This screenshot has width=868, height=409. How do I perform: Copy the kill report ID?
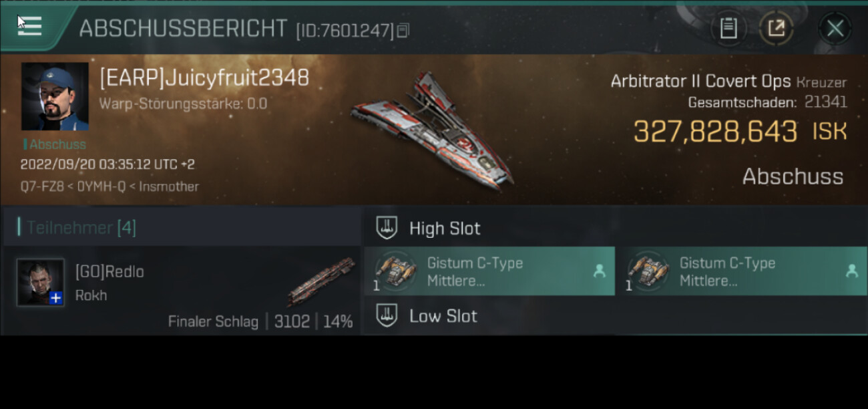click(x=403, y=30)
